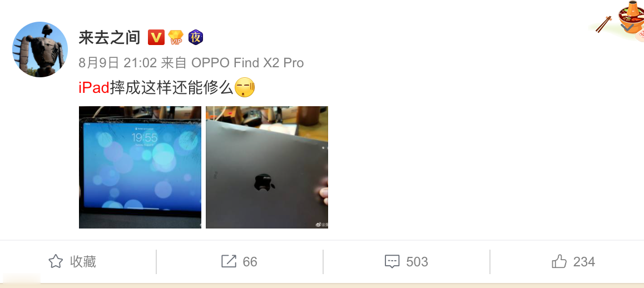Open the cracked iPad screen photo
Screen dimensions: 644x288
140,167
